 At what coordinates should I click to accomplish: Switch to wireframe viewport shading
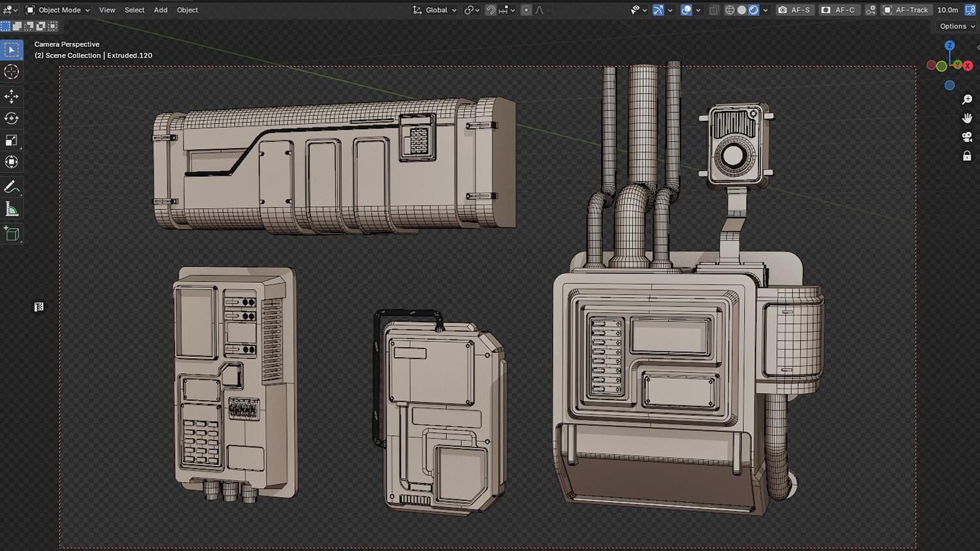[730, 10]
